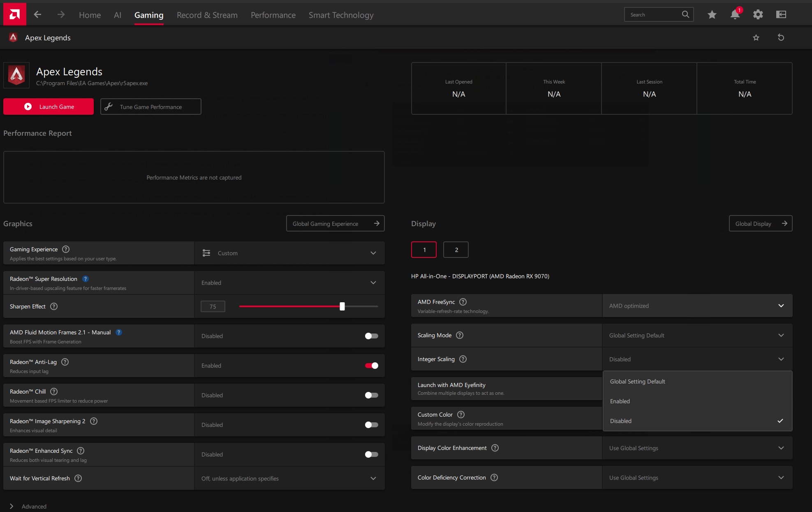Expand the Advanced section
The width and height of the screenshot is (812, 512).
click(x=29, y=506)
